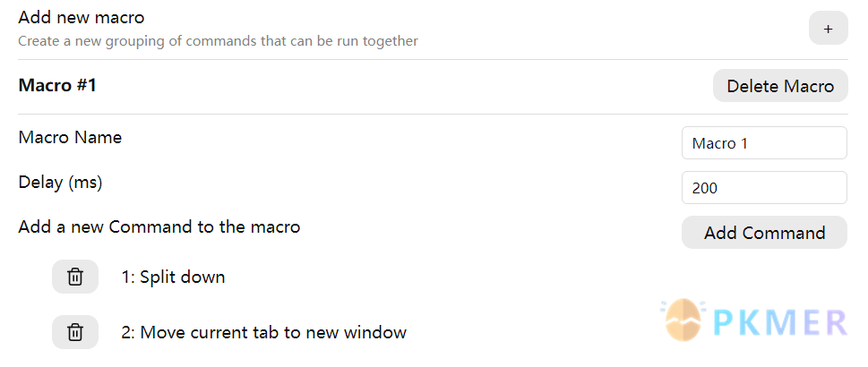Click the value 200 in the delay field
The width and height of the screenshot is (868, 367).
click(705, 188)
